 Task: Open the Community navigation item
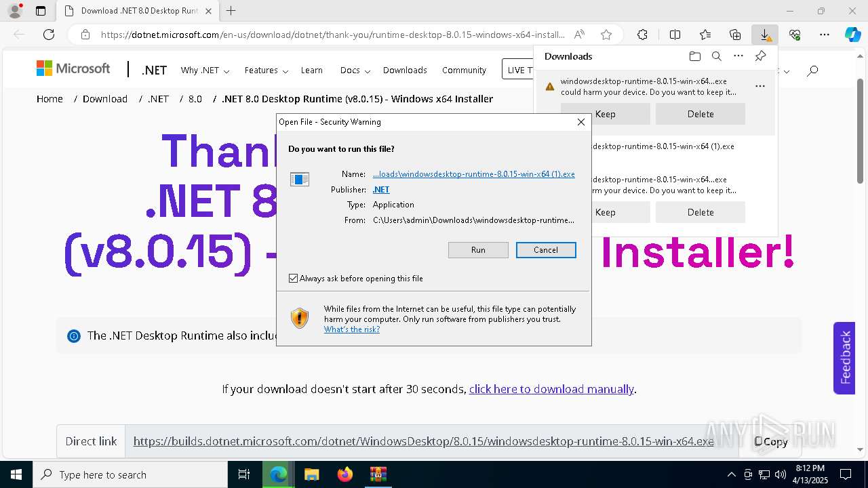coord(464,70)
